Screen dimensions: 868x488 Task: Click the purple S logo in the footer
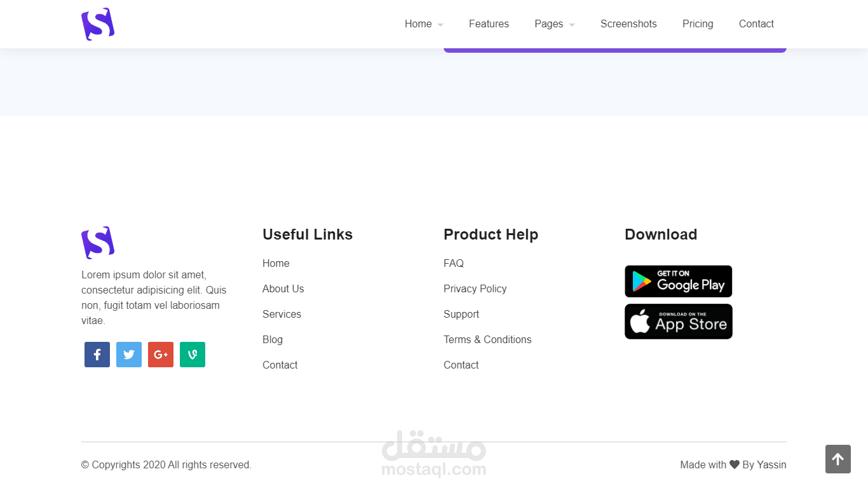98,243
